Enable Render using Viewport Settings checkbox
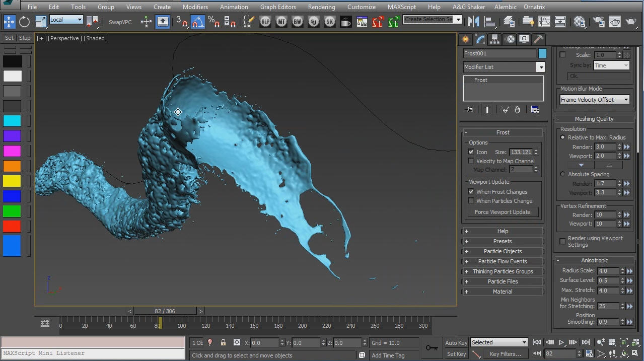Screen dimensions: 644x361 tap(562, 242)
